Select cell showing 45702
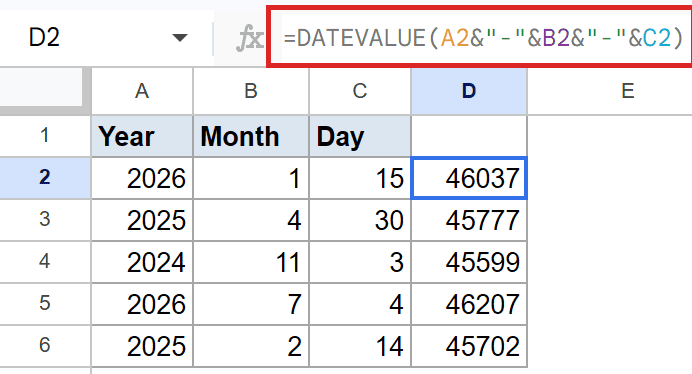This screenshot has height=374, width=692. tap(469, 346)
